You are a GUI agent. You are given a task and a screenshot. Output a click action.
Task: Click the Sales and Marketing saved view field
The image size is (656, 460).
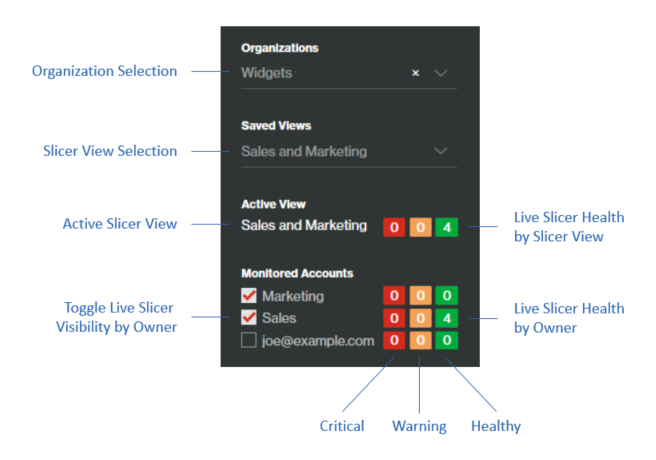tap(349, 151)
